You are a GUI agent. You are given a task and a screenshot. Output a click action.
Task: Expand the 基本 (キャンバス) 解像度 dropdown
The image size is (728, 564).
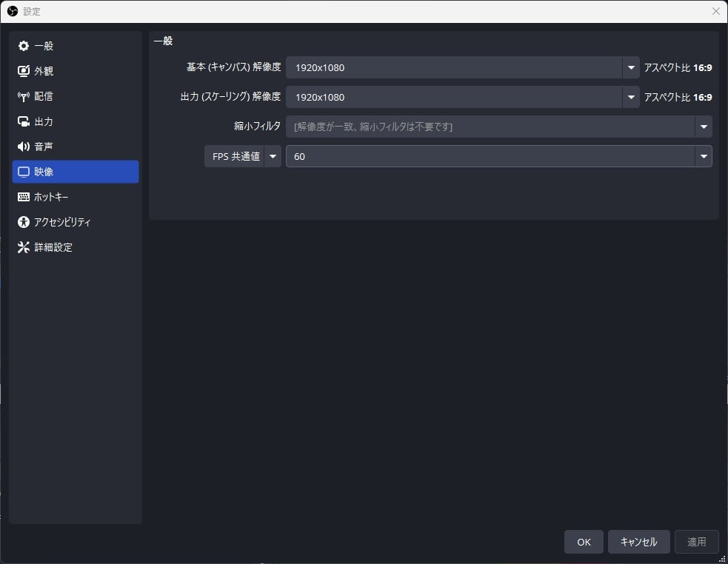click(630, 67)
